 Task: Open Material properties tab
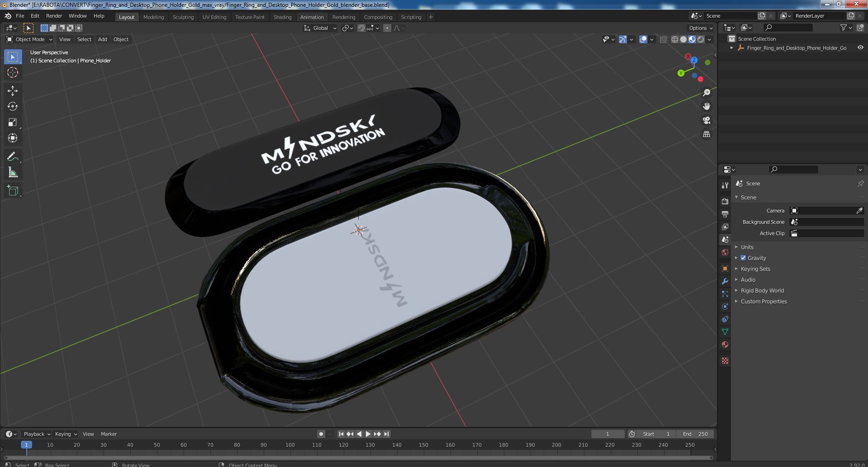[x=725, y=344]
